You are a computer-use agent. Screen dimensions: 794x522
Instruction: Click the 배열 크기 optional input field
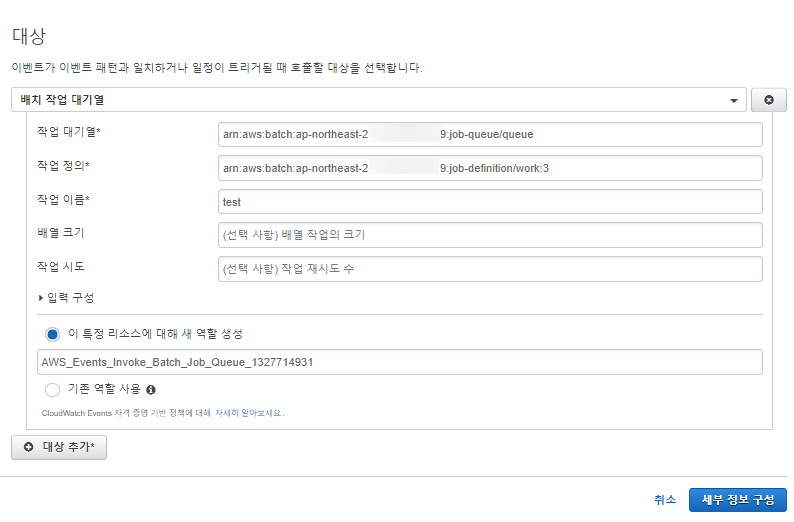coord(490,235)
